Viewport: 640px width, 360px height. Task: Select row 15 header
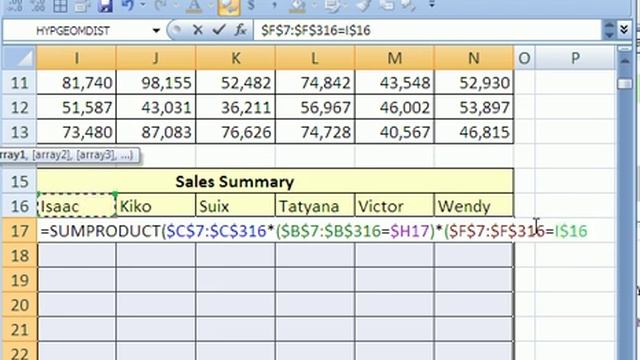point(20,181)
